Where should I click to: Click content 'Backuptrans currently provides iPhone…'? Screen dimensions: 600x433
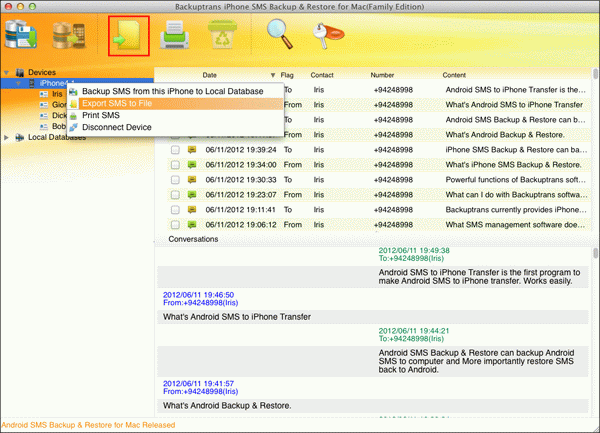tap(516, 210)
